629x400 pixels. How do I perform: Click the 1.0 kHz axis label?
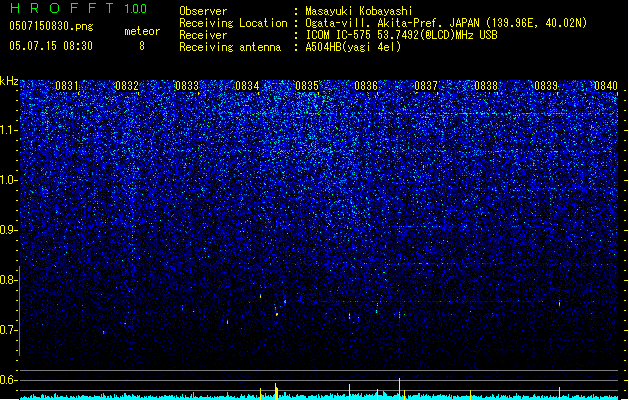point(9,180)
